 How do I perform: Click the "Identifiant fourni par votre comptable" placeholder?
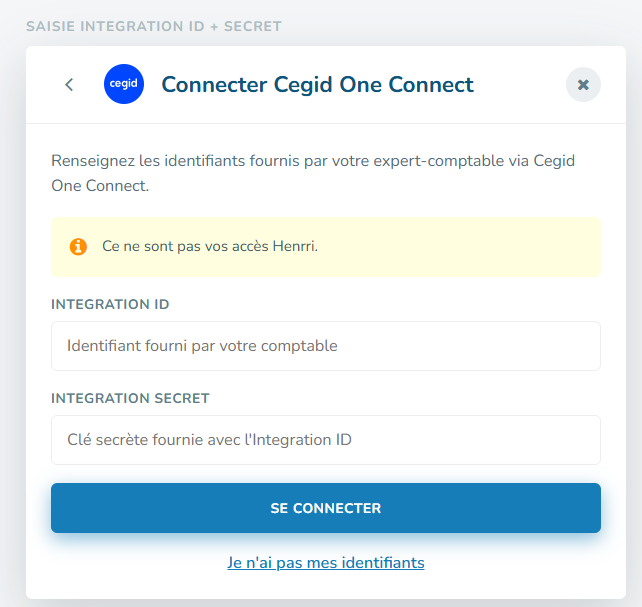point(202,346)
